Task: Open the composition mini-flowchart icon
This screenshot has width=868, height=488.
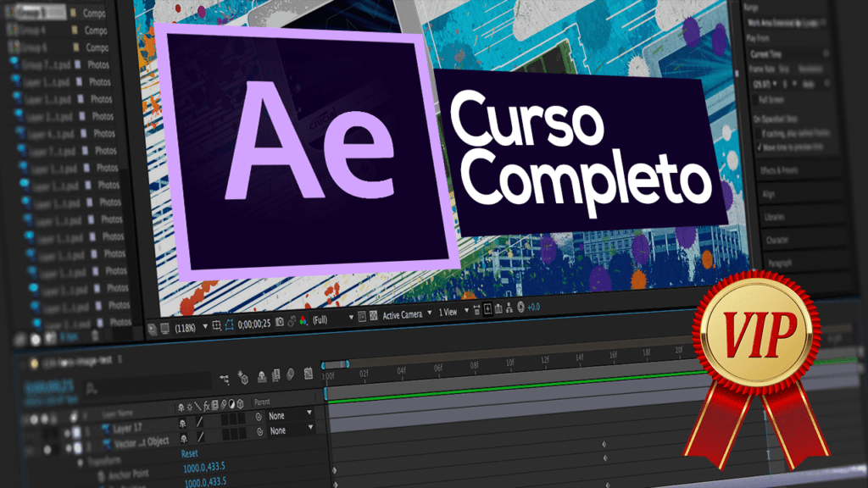Action: (x=224, y=380)
